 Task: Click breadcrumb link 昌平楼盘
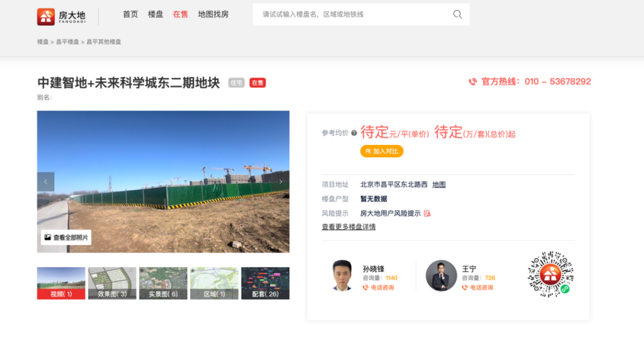click(67, 42)
